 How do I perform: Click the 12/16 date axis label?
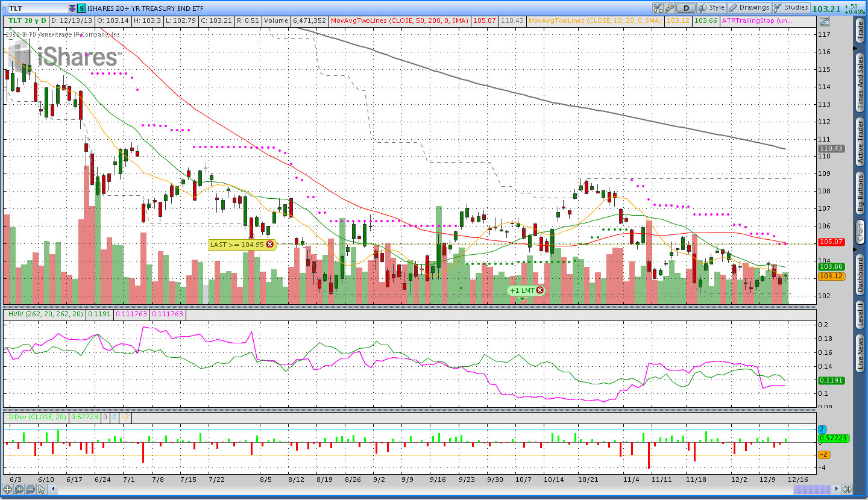coord(798,480)
